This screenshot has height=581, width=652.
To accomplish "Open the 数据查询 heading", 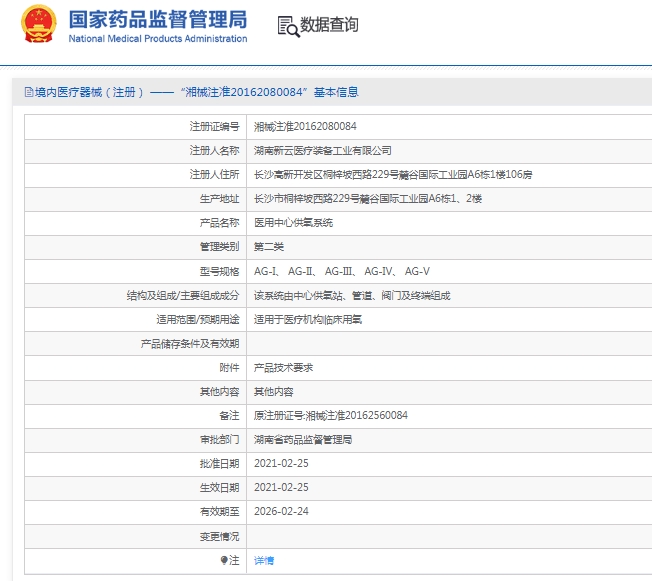I will click(329, 25).
